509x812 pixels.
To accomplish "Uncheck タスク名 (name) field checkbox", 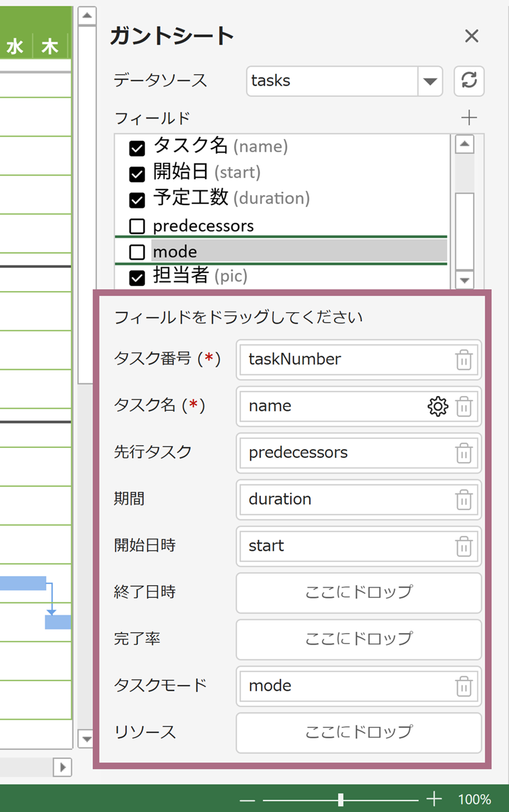I will click(137, 149).
